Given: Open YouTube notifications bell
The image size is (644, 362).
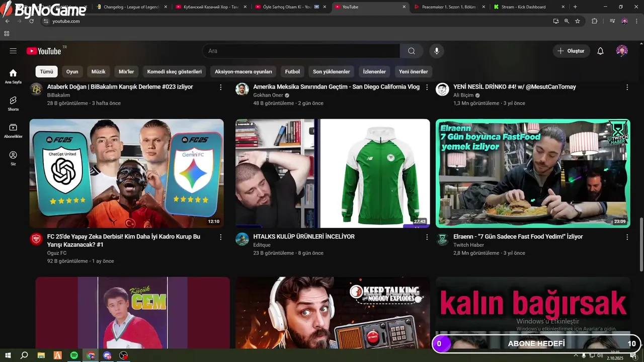Looking at the screenshot, I should click(x=600, y=51).
